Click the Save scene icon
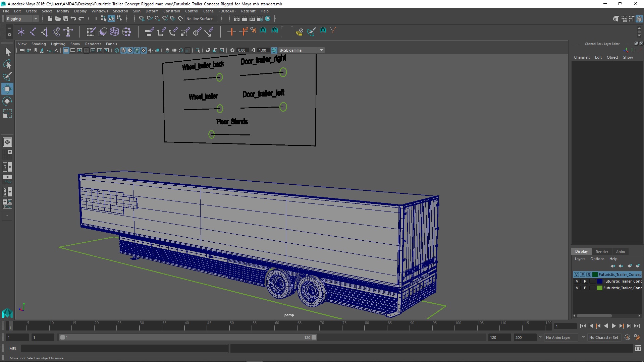 pyautogui.click(x=66, y=19)
